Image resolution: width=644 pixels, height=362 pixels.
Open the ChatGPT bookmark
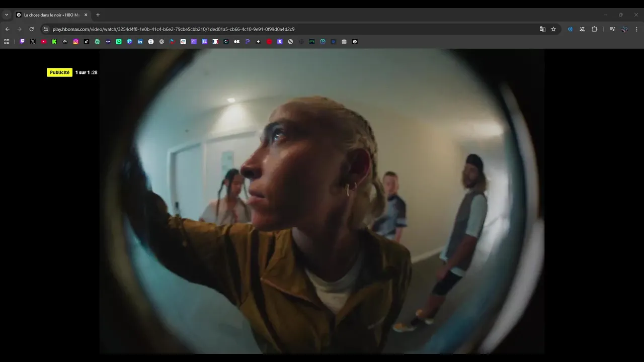click(x=162, y=42)
